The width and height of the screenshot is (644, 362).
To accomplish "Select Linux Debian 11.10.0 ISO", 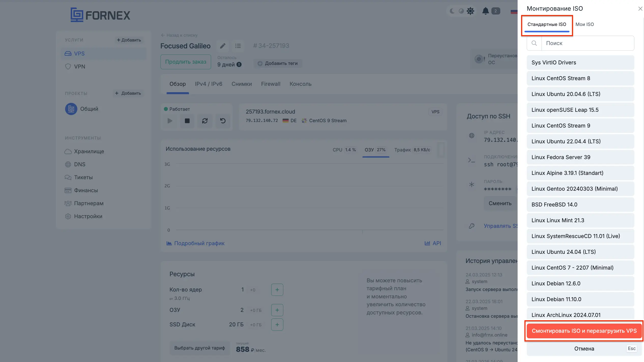I will 580,299.
